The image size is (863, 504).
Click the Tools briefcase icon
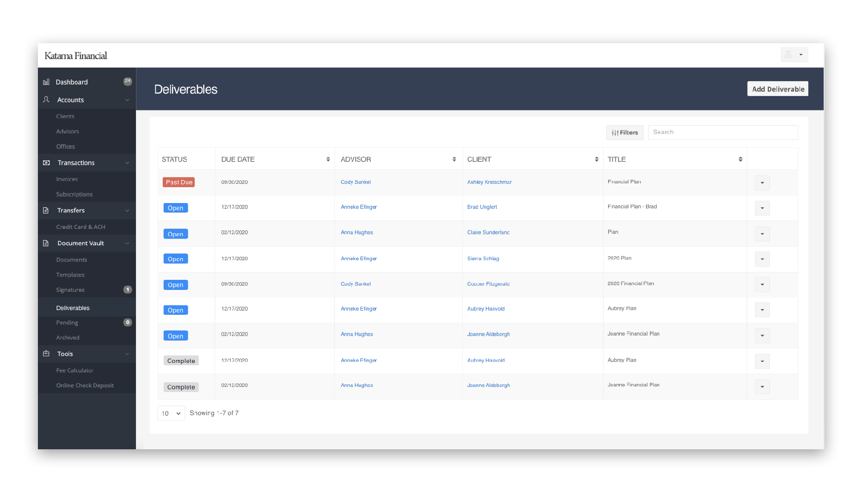click(x=46, y=354)
